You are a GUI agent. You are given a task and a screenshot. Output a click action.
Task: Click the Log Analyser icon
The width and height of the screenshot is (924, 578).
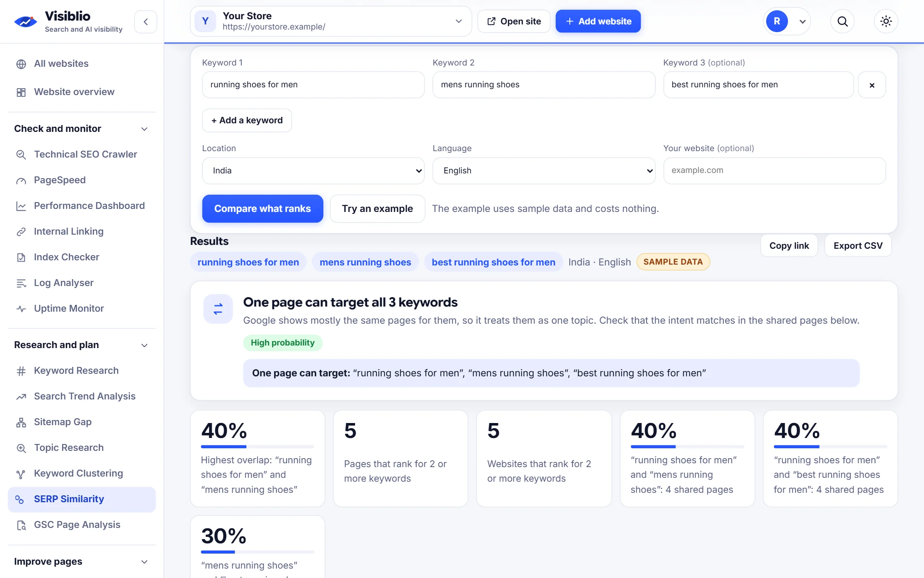(21, 283)
